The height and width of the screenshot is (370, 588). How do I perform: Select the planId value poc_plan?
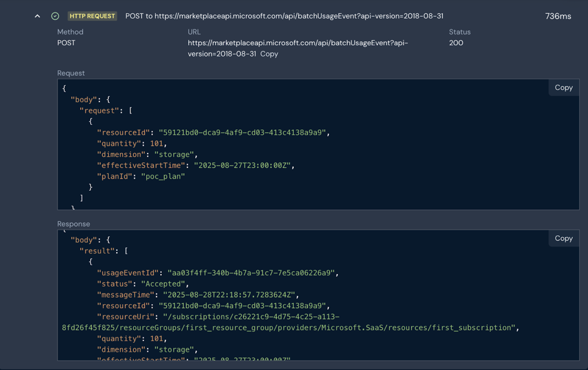click(x=163, y=177)
